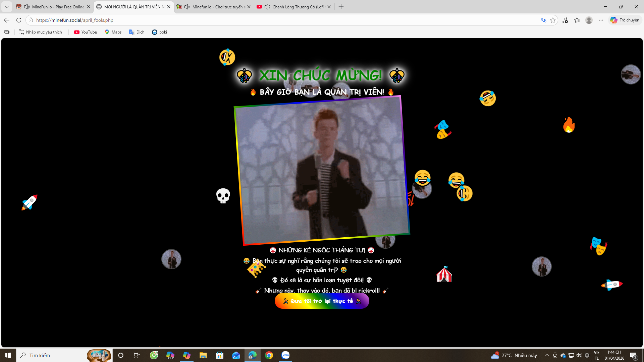Mute the MineFun.io Play Free Online tab
Screen dimensions: 644x362
tap(27, 7)
